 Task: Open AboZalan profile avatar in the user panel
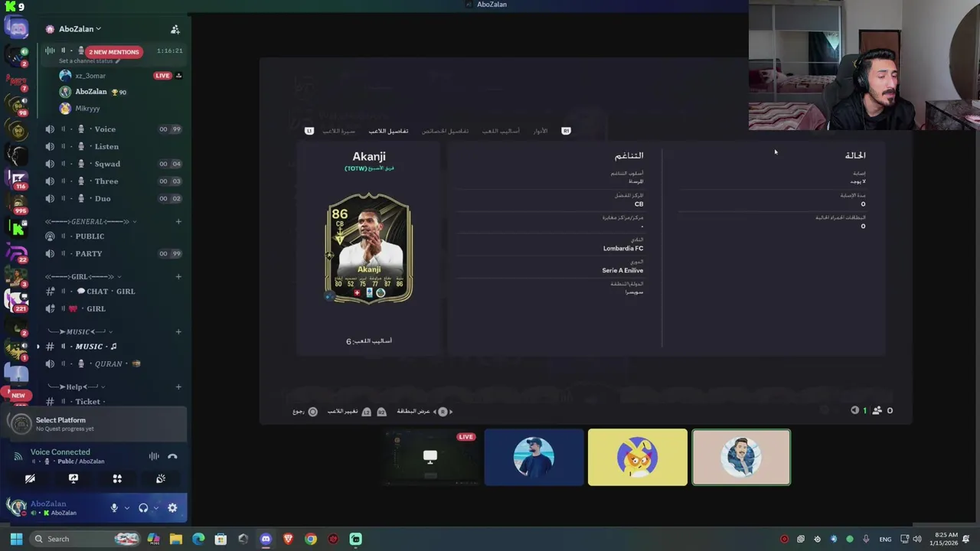click(x=16, y=507)
